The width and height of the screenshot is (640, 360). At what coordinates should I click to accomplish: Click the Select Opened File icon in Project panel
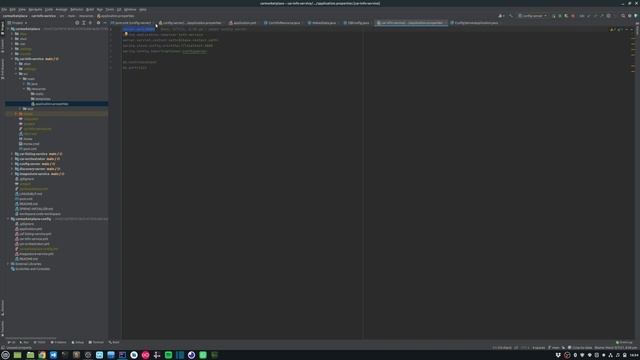pos(77,23)
